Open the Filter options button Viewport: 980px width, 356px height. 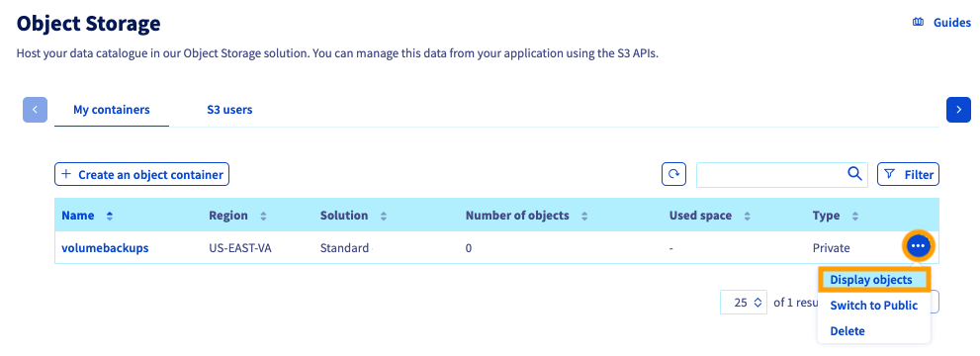(x=908, y=175)
